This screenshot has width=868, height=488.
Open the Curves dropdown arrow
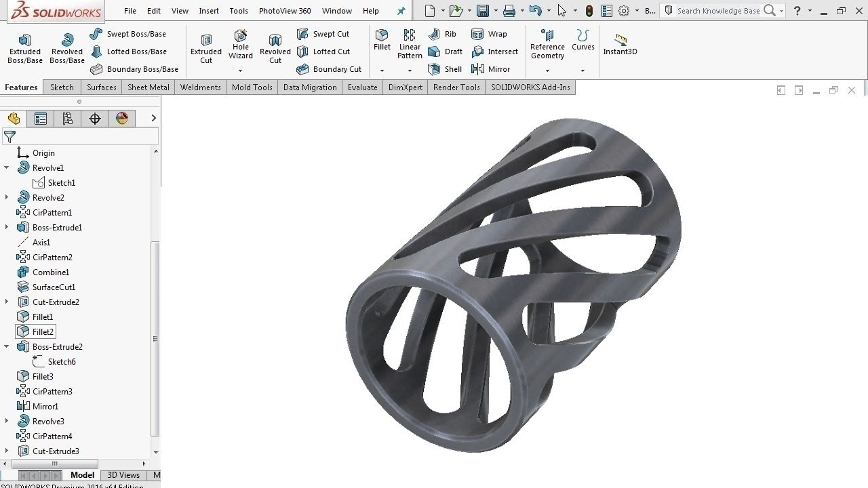583,70
